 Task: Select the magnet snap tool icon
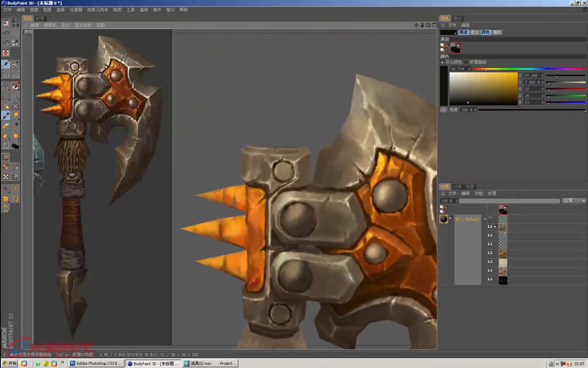click(6, 208)
